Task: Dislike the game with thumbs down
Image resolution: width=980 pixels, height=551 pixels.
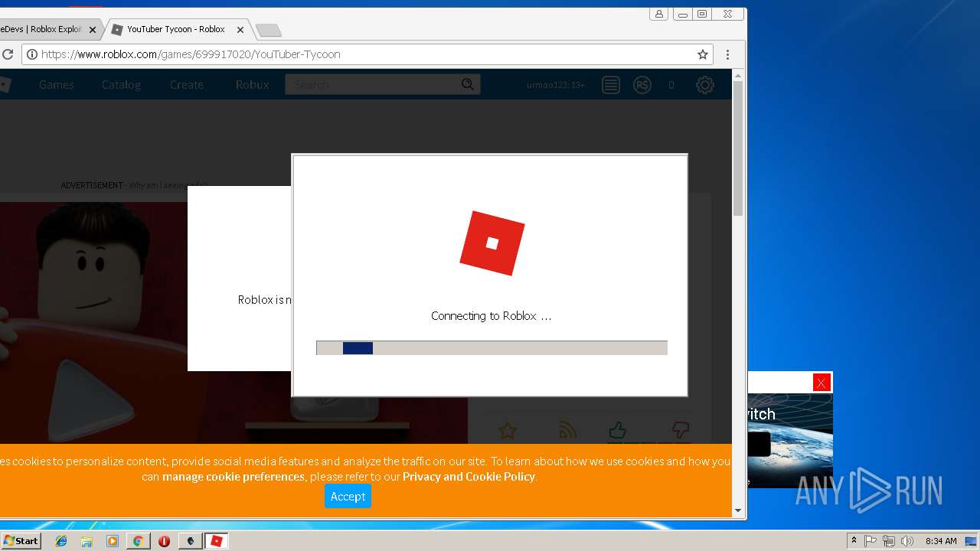Action: [680, 430]
